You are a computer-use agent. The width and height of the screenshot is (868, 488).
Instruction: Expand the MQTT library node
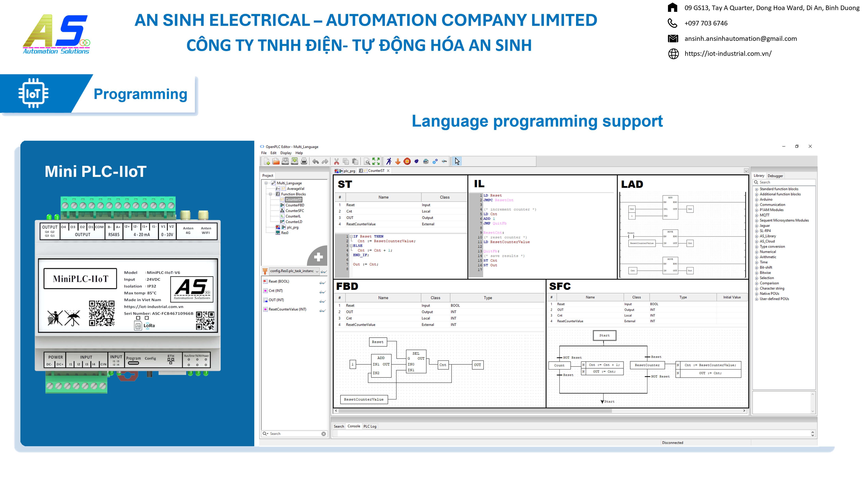point(757,215)
